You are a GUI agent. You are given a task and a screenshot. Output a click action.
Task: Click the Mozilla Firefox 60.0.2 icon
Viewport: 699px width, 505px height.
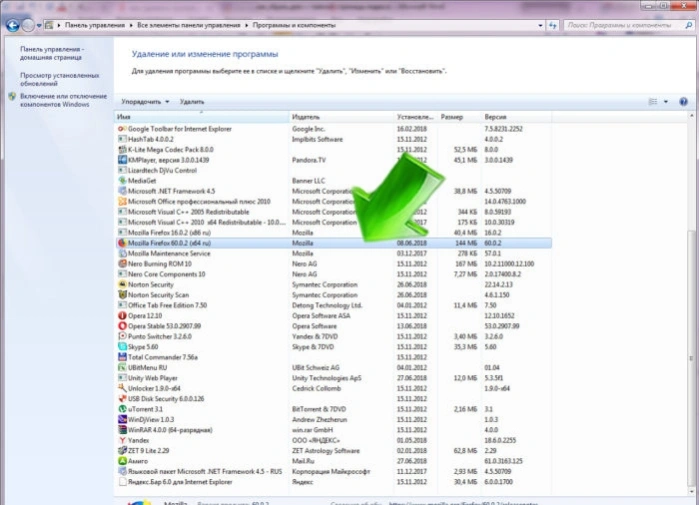tap(122, 243)
